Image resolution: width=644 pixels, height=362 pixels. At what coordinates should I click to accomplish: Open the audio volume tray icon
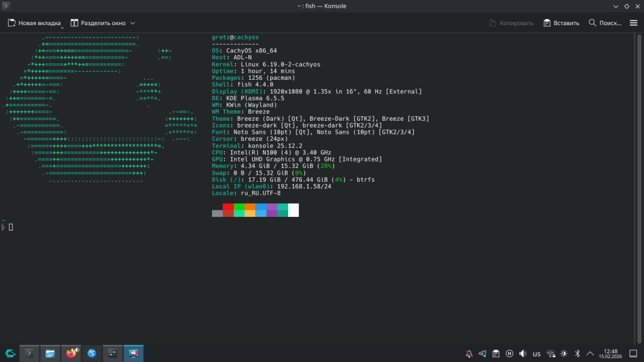tap(523, 353)
